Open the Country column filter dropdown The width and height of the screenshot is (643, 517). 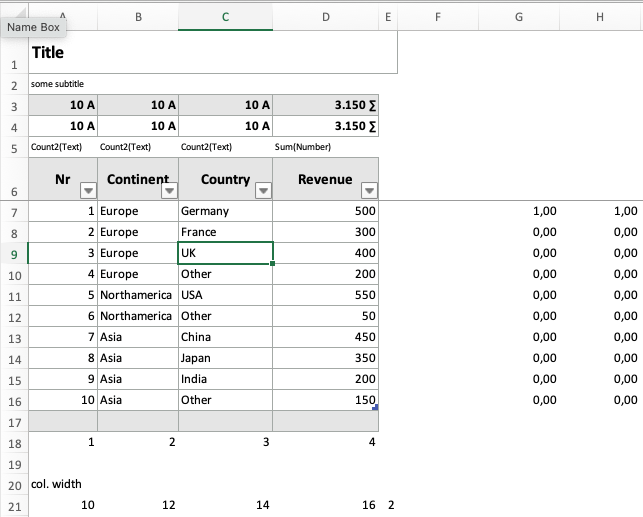click(263, 190)
